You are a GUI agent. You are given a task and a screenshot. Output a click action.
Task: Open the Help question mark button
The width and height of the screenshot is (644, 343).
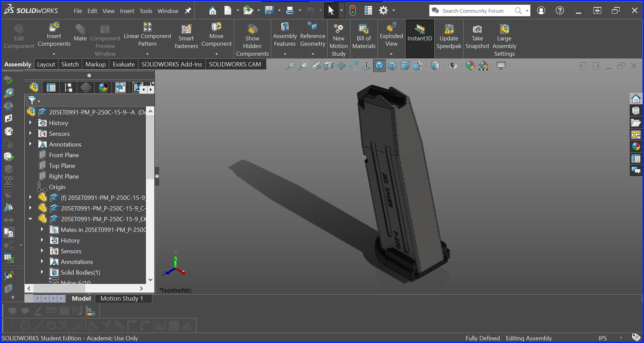[559, 10]
